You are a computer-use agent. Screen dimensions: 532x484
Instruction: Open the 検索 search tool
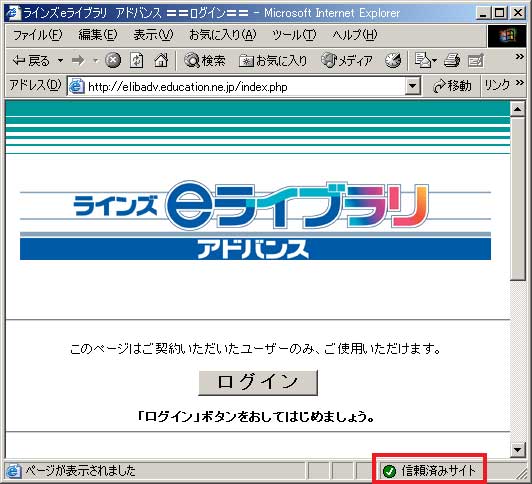pos(205,61)
